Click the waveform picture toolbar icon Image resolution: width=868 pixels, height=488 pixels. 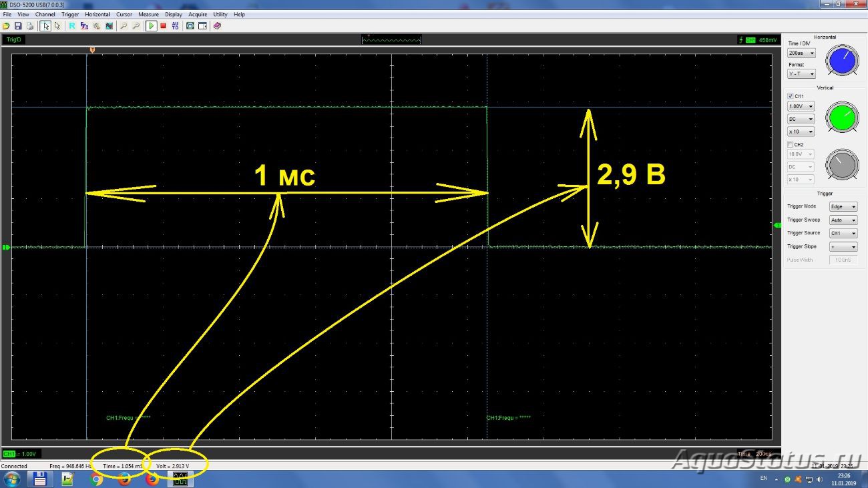[x=109, y=26]
